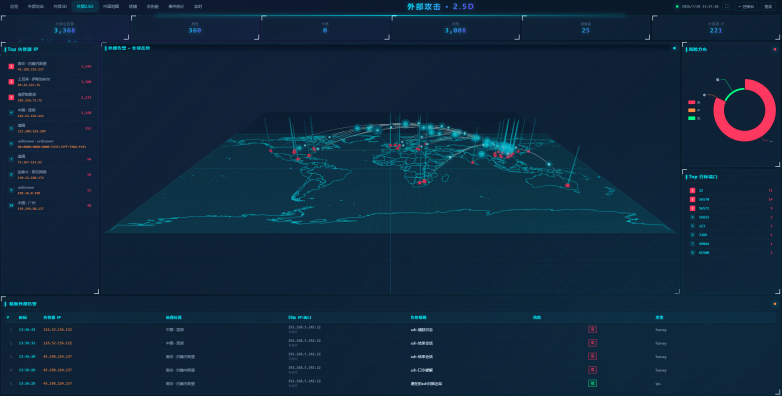
Task: Click the cyan dot in the map panel header
Action: [x=674, y=48]
